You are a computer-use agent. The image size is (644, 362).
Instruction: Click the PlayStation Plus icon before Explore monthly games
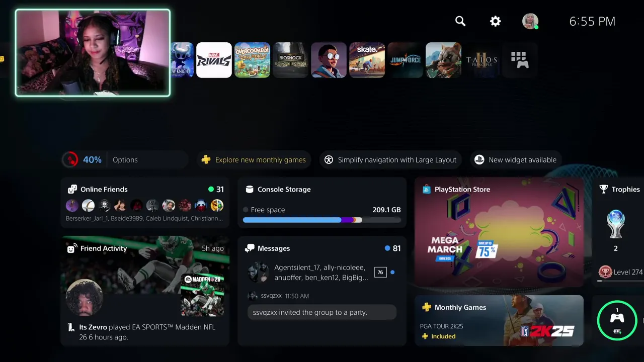(206, 160)
